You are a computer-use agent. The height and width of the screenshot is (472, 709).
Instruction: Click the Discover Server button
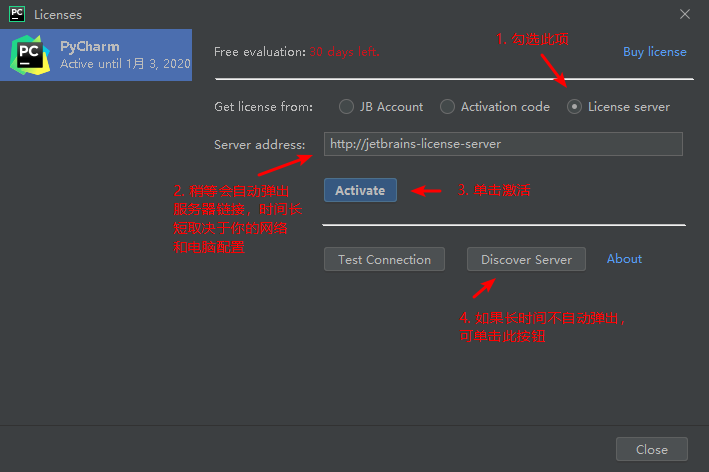526,259
